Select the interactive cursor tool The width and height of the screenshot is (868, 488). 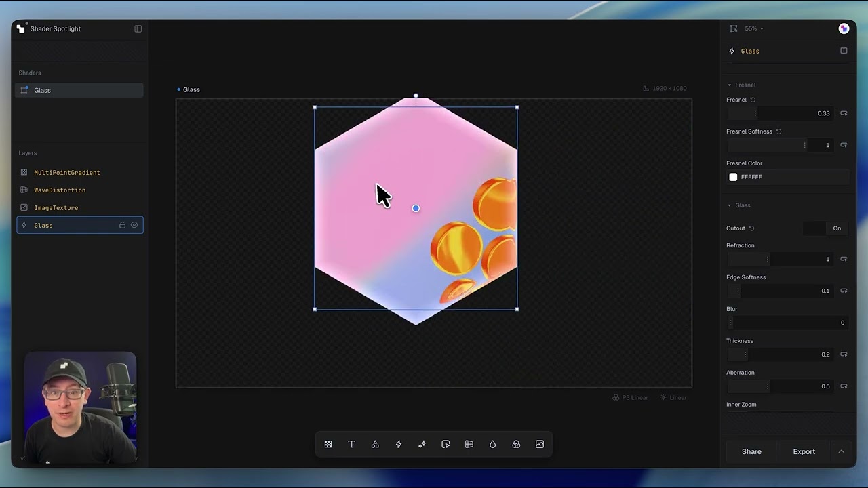click(446, 444)
